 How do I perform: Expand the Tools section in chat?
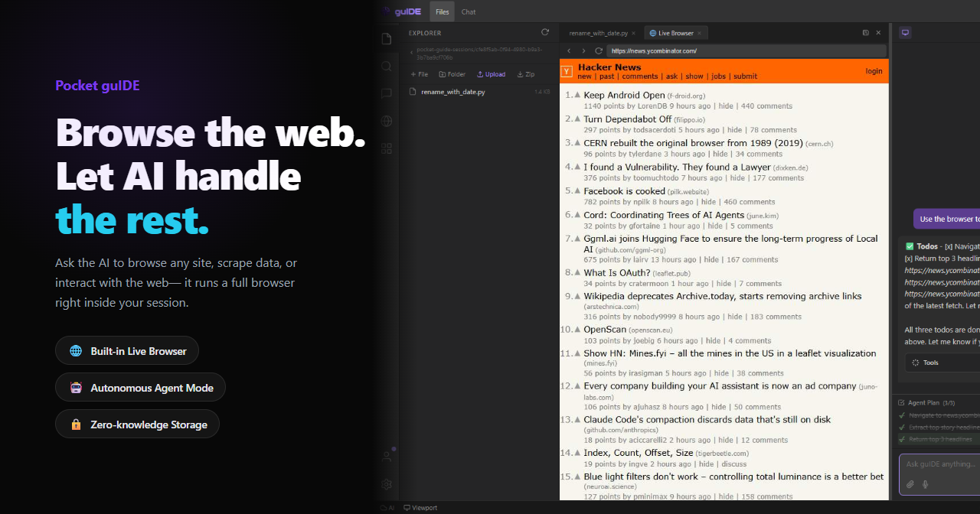point(942,363)
